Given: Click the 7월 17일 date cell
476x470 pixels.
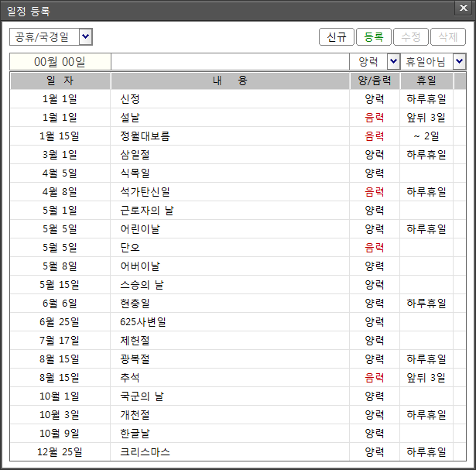Looking at the screenshot, I should point(60,341).
